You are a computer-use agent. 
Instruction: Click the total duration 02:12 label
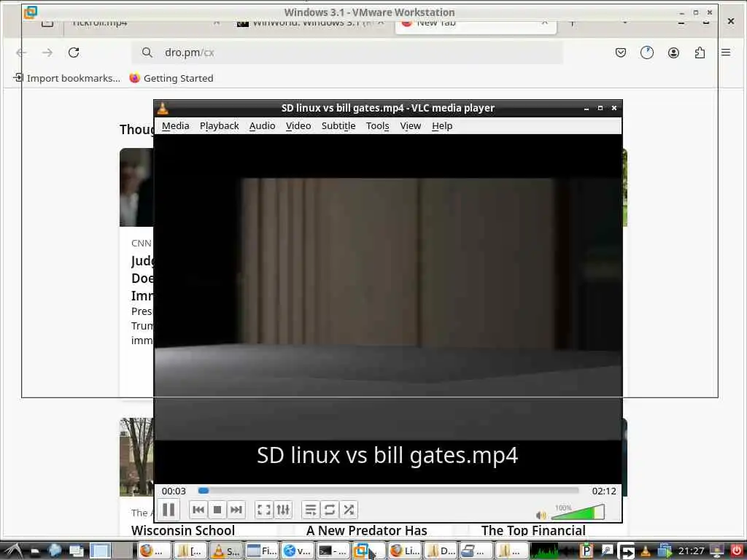point(603,491)
